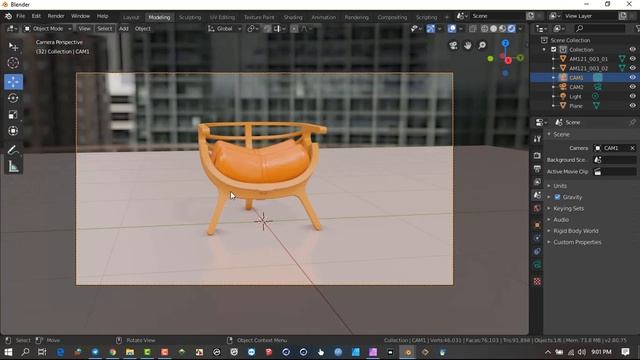This screenshot has width=640, height=360.
Task: Open the Render menu
Action: pyautogui.click(x=56, y=16)
